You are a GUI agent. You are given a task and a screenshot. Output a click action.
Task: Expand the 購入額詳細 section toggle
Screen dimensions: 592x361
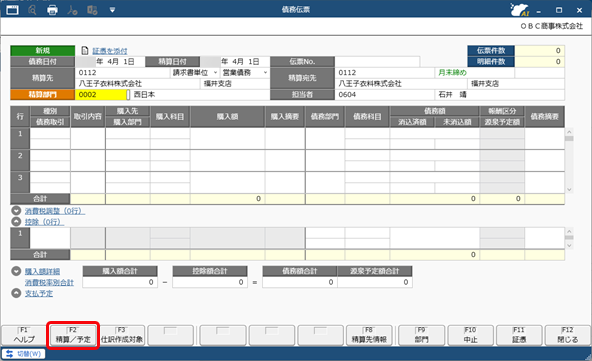16,271
